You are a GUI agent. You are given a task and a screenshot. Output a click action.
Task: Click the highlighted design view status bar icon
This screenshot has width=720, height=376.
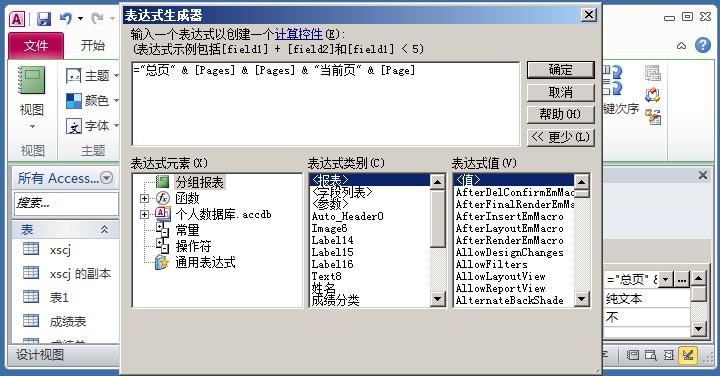point(688,354)
